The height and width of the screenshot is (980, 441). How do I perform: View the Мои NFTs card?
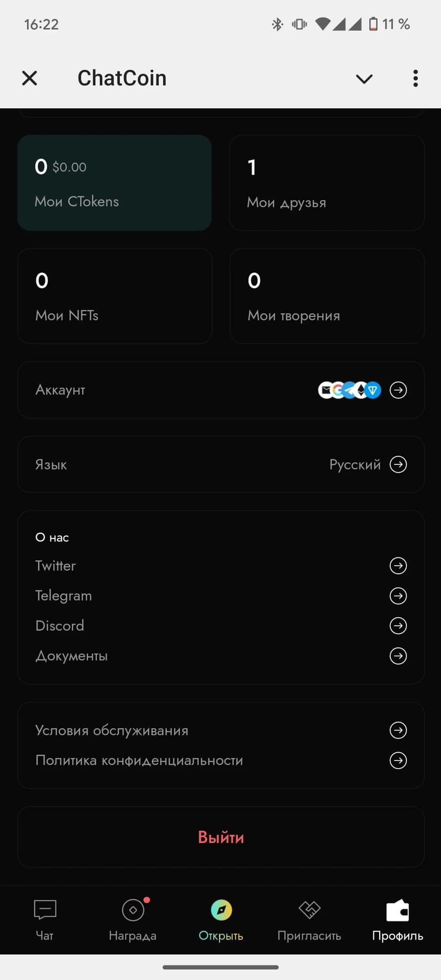pos(115,296)
